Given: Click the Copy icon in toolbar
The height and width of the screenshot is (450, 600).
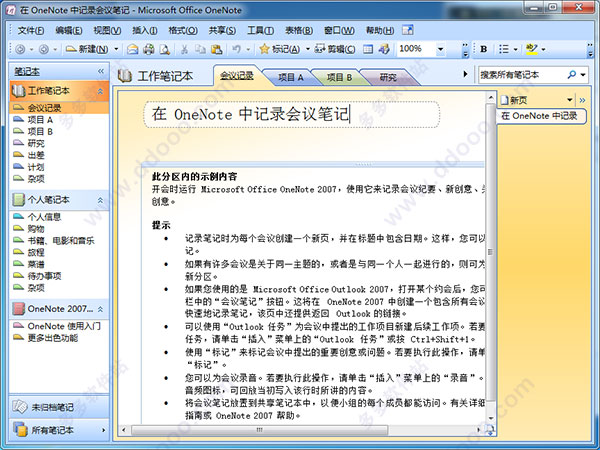Looking at the screenshot, I should click(200, 49).
